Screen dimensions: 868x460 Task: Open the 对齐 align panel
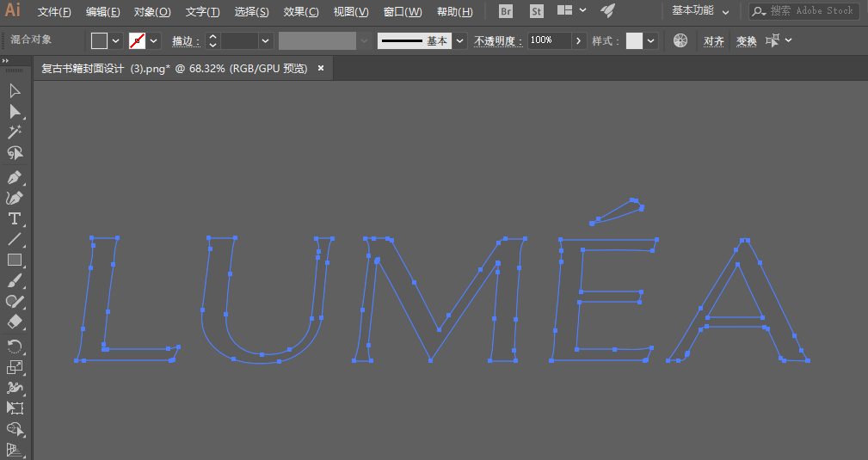713,41
